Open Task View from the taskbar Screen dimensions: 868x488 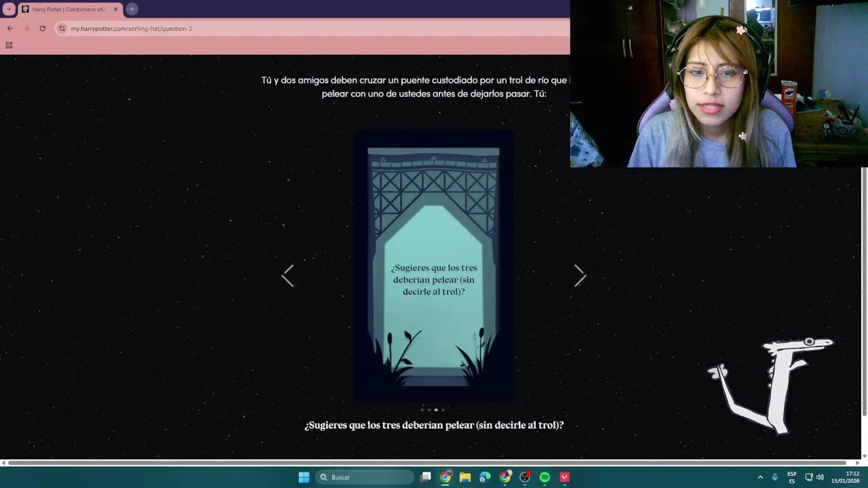(425, 477)
